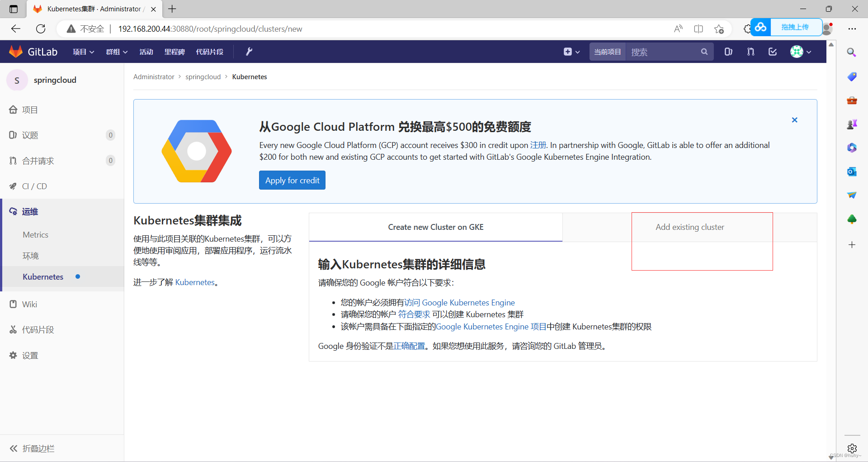Open 设置 in the left sidebar
Viewport: 868px width, 462px height.
[x=62, y=355]
